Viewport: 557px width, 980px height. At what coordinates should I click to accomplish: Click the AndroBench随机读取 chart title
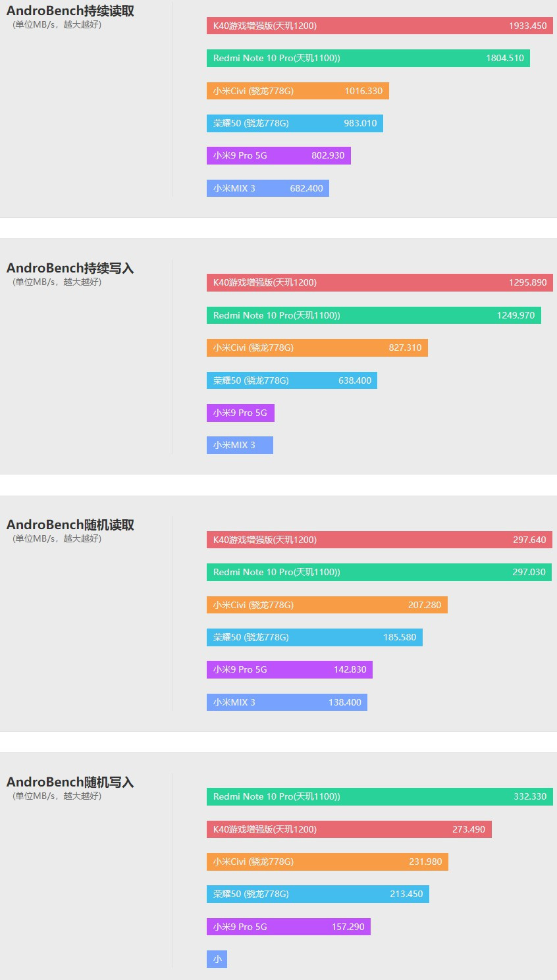(x=70, y=525)
